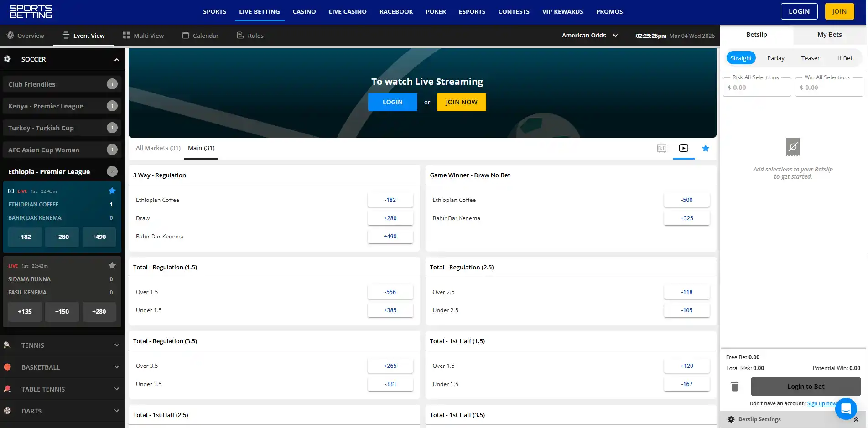Viewport: 868px width, 428px height.
Task: Click the yellow JOIN NOW button
Action: tap(461, 102)
